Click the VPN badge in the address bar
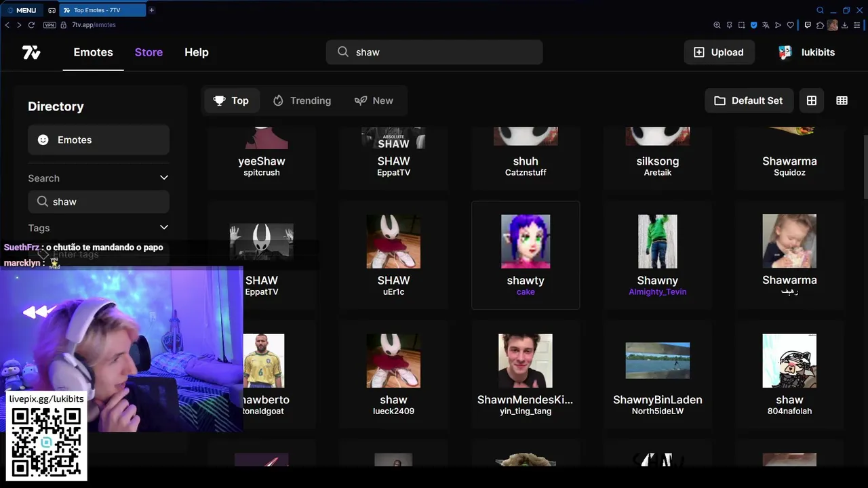Viewport: 868px width, 488px height. coord(50,25)
